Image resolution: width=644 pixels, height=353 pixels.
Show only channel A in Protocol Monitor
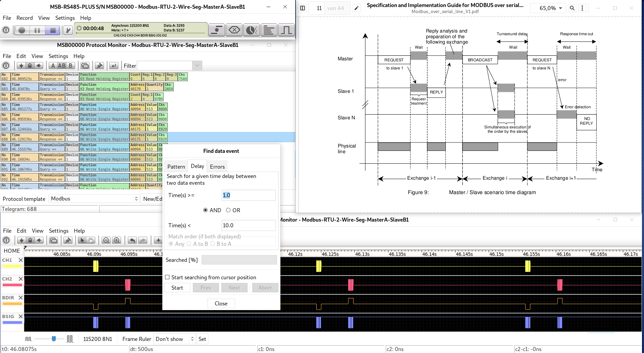coord(53,66)
